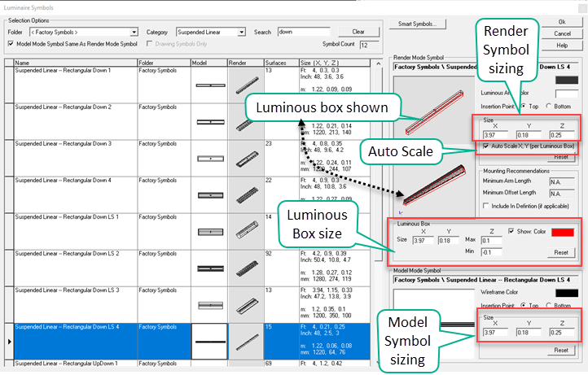Click the Search field containing 'down'
The width and height of the screenshot is (588, 375).
click(304, 32)
